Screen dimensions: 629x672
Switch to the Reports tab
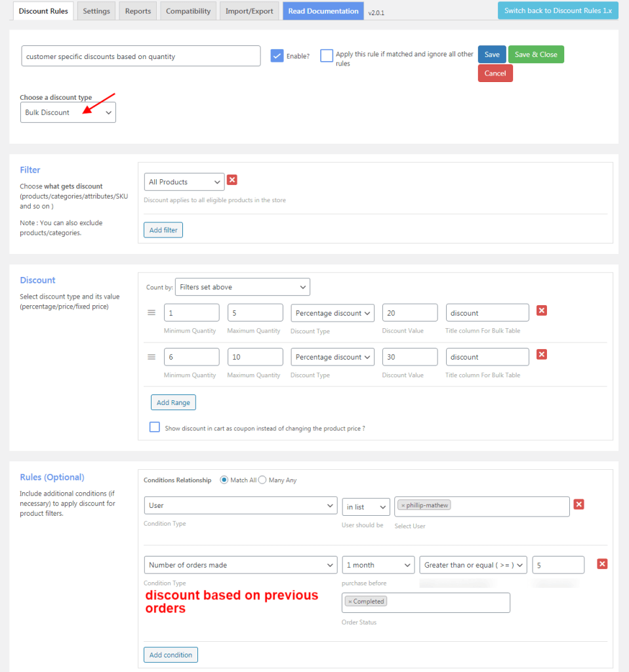[138, 11]
